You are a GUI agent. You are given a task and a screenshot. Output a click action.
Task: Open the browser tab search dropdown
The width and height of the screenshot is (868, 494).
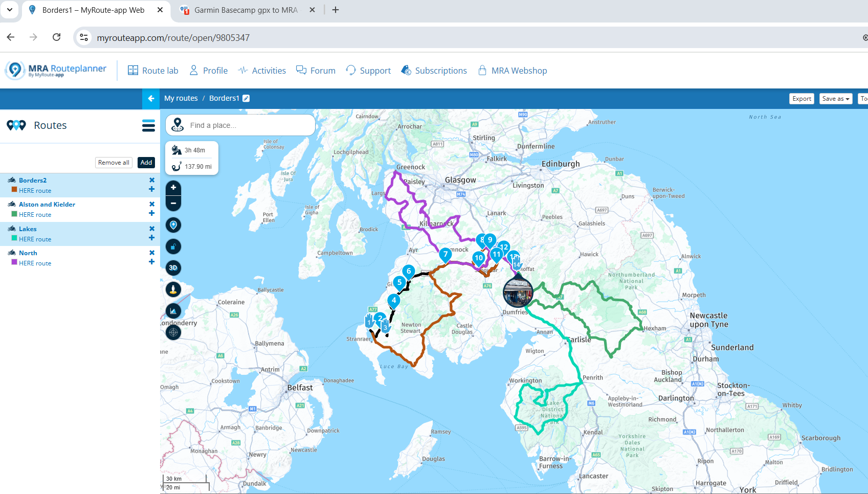pos(9,10)
